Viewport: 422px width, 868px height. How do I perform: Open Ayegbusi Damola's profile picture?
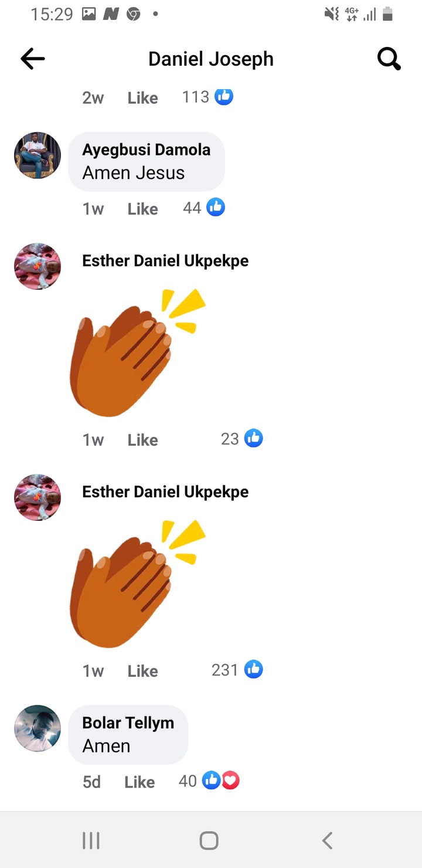click(x=38, y=155)
